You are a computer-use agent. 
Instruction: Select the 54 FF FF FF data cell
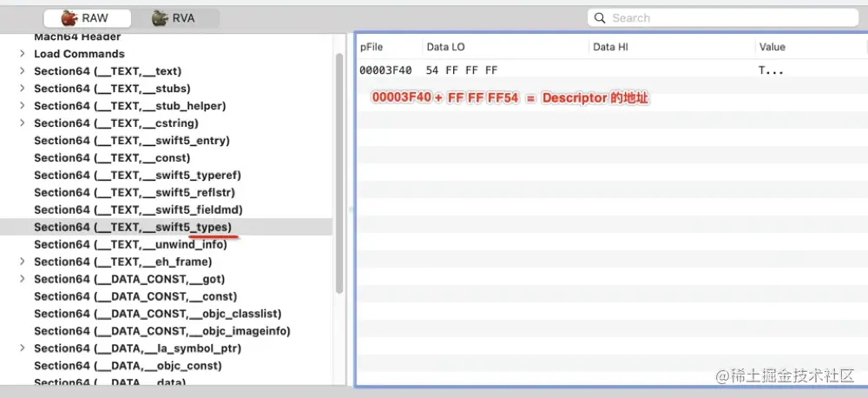click(462, 70)
